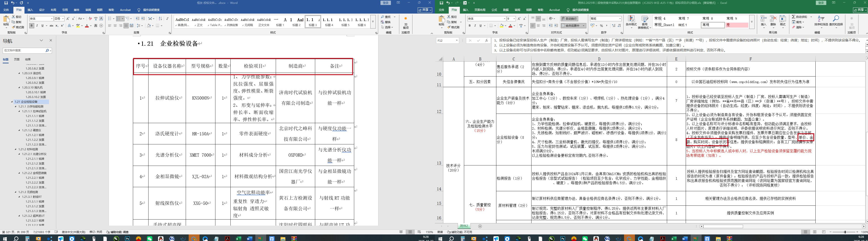This screenshot has width=868, height=241.
Task: Save the Word document from quick access toolbar
Action: 6,3
